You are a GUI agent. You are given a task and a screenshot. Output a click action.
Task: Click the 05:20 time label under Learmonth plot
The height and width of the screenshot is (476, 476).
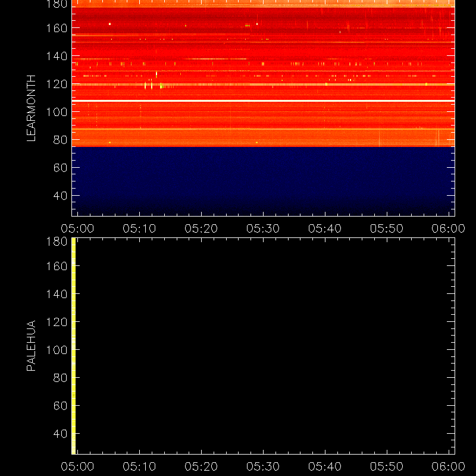[201, 228]
